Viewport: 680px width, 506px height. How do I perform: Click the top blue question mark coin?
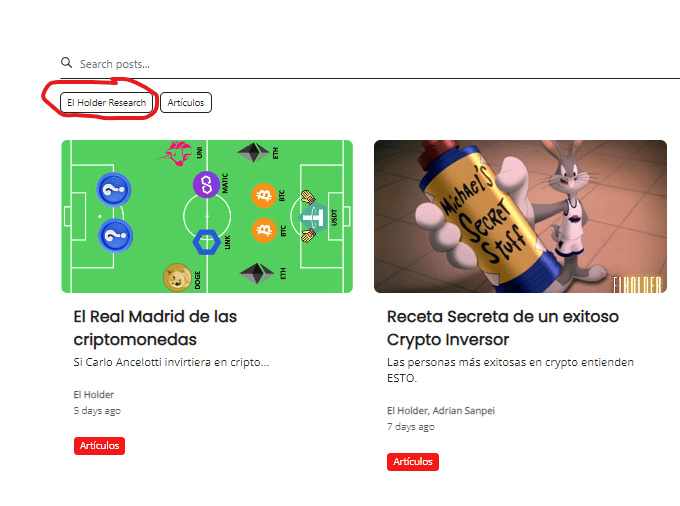[114, 189]
